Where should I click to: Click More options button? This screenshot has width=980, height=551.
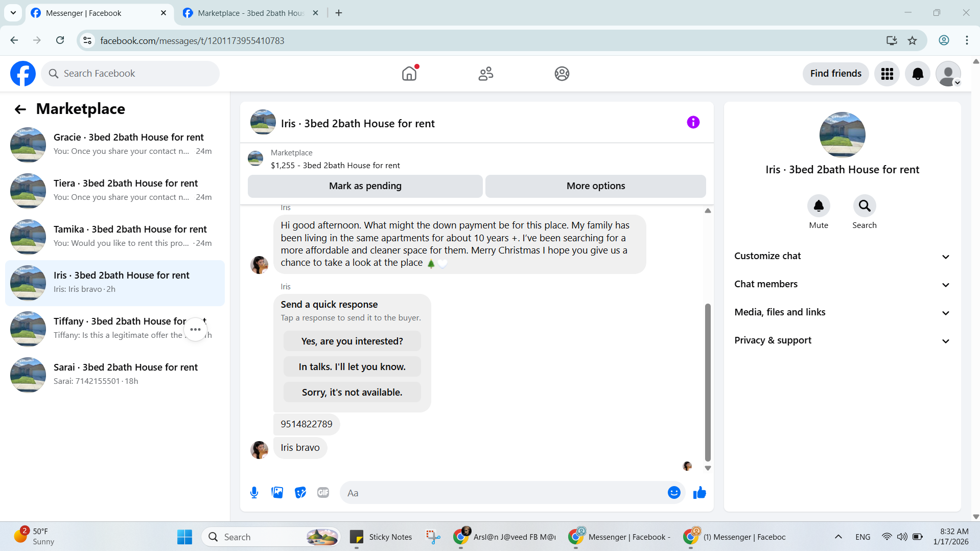[x=595, y=186]
